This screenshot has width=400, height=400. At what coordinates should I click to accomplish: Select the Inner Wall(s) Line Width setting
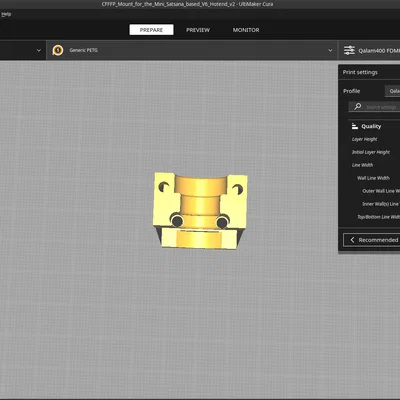381,204
